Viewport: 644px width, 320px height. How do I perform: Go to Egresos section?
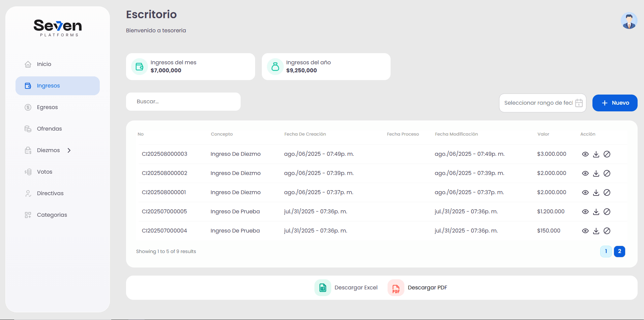pos(58,107)
